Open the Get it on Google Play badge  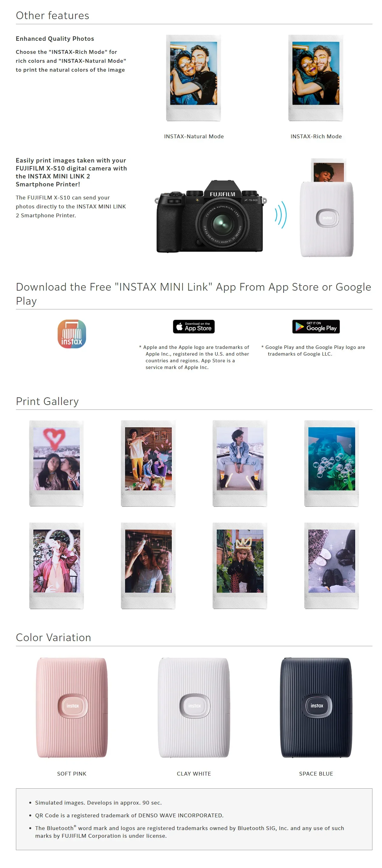tap(316, 326)
